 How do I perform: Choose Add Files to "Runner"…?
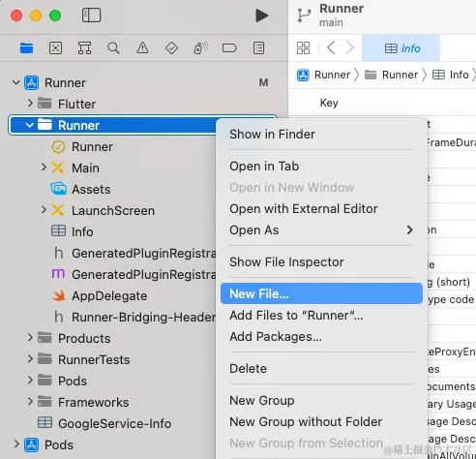coord(321,316)
